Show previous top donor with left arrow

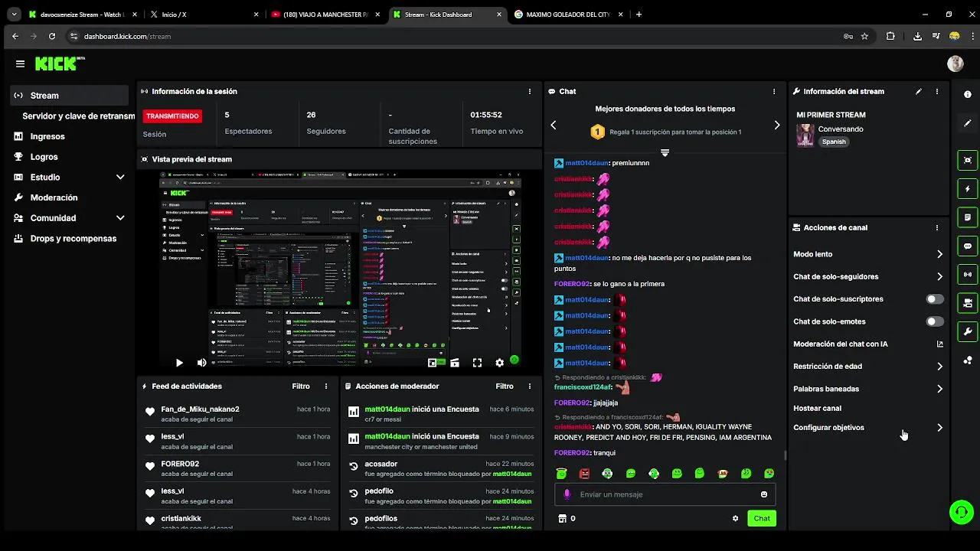(x=554, y=125)
